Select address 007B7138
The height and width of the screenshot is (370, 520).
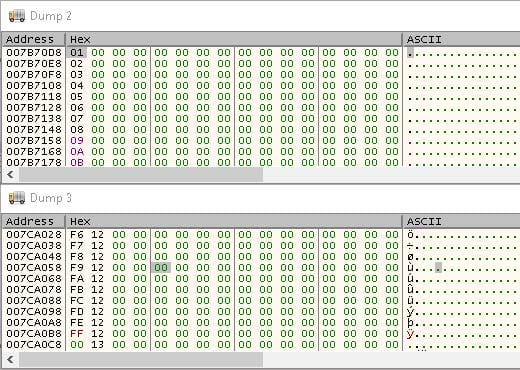coord(34,119)
